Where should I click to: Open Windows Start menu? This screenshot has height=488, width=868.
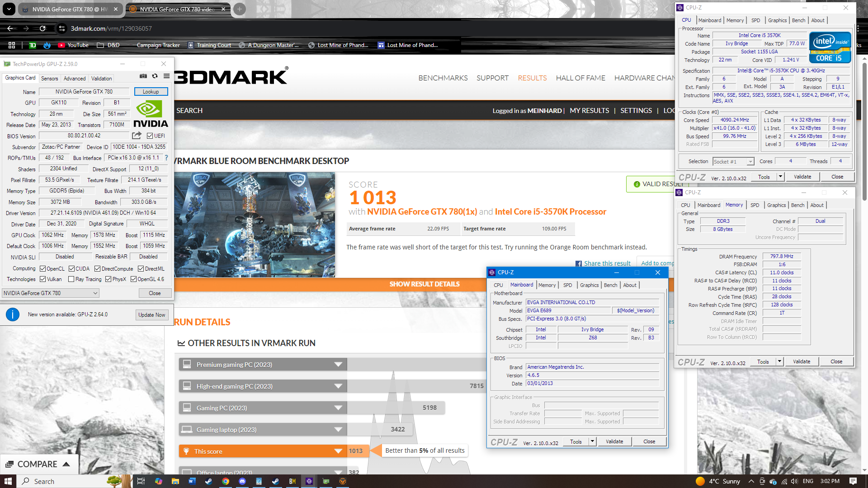(8, 481)
